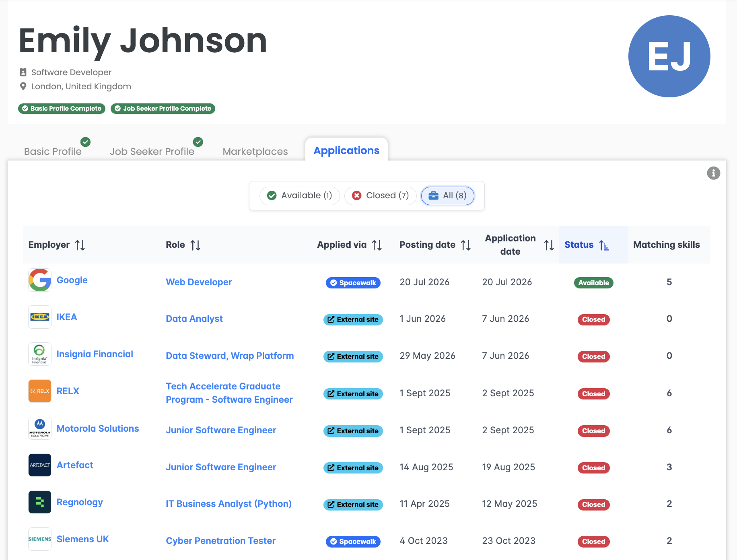Click application date 12 May 2025
Screen dimensions: 737x560
(x=509, y=504)
